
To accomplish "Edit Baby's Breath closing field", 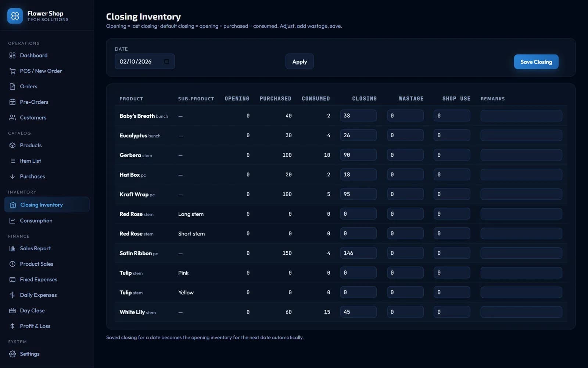I will (358, 116).
